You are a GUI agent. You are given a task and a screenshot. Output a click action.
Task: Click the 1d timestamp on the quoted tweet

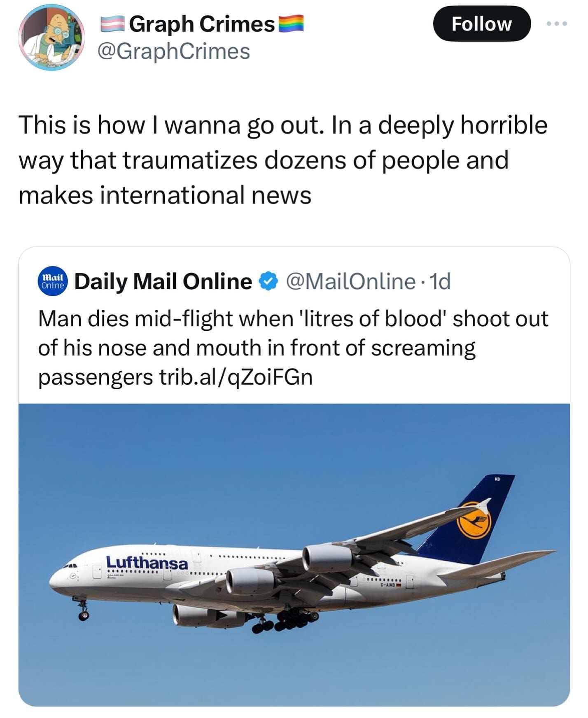tap(440, 282)
